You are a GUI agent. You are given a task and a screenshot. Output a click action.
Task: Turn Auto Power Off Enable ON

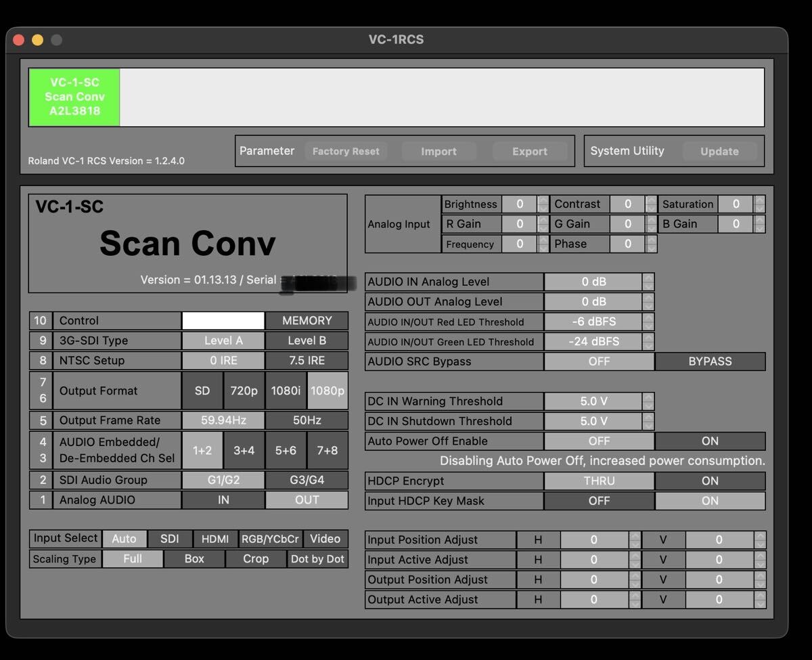point(710,441)
